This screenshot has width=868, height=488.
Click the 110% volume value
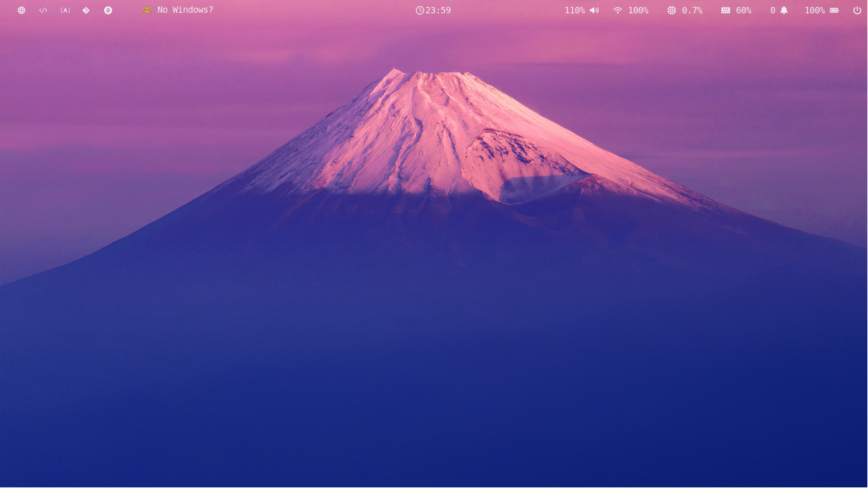(x=575, y=10)
